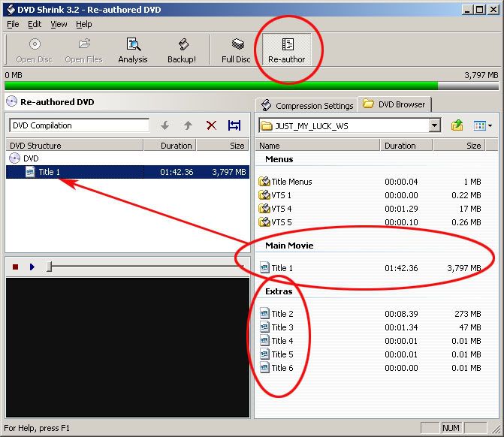Image resolution: width=504 pixels, height=437 pixels.
Task: Click the Extras group heading
Action: [279, 291]
